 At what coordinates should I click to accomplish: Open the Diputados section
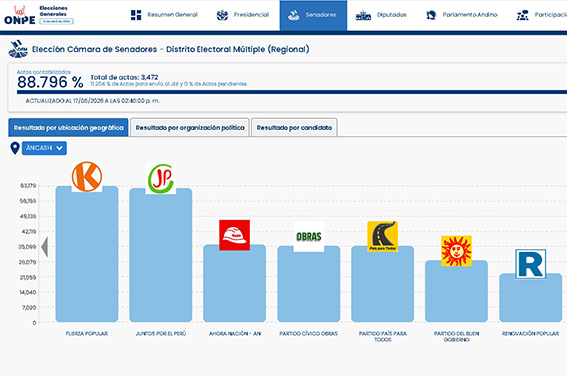[381, 15]
